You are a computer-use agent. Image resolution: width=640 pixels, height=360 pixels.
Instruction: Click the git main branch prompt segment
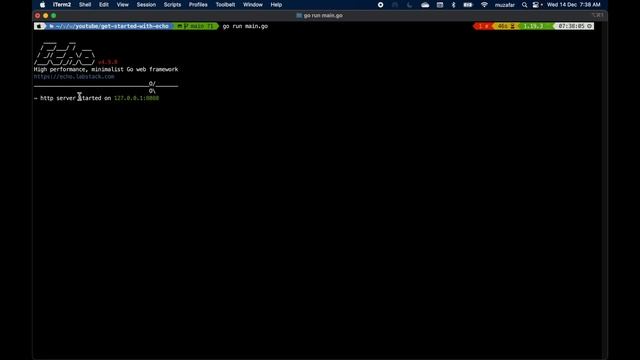tap(196, 26)
